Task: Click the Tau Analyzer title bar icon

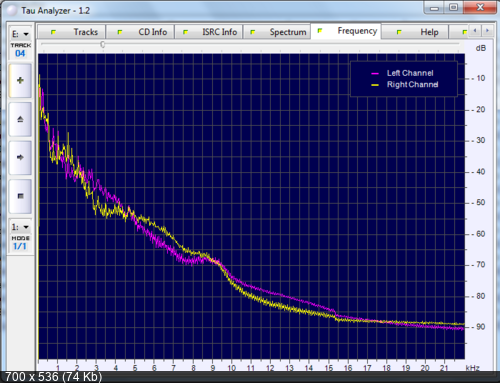Action: coord(12,10)
